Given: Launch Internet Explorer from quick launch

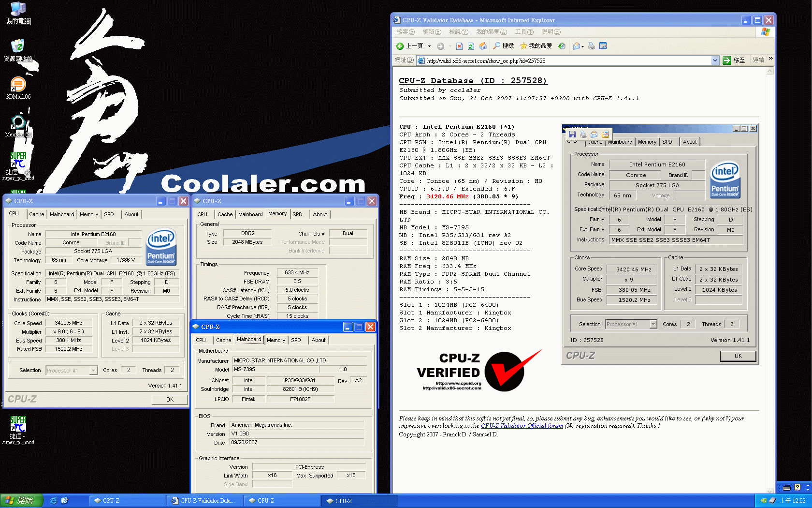Looking at the screenshot, I should (x=54, y=501).
